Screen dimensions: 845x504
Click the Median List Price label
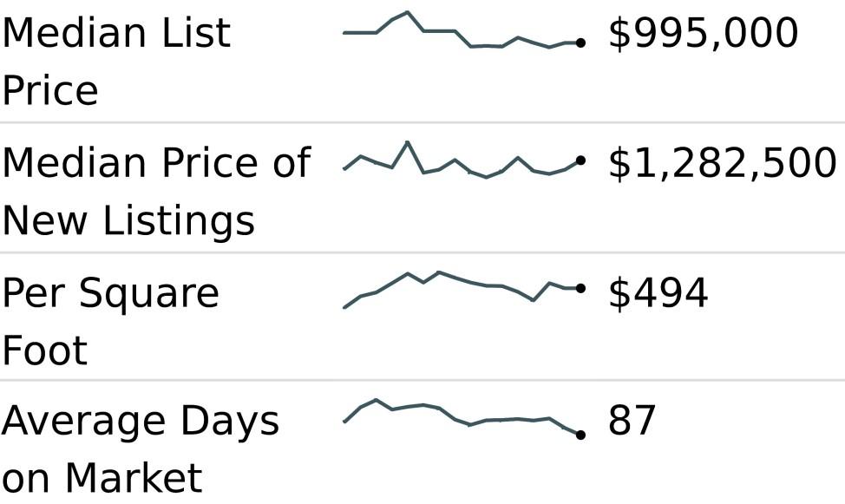pos(117,61)
